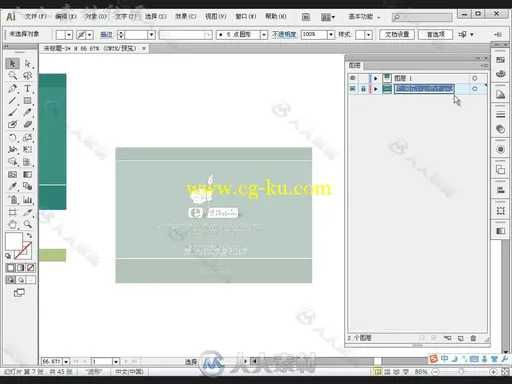Image resolution: width=512 pixels, height=384 pixels.
Task: Select the Eraser tool
Action: (x=28, y=124)
